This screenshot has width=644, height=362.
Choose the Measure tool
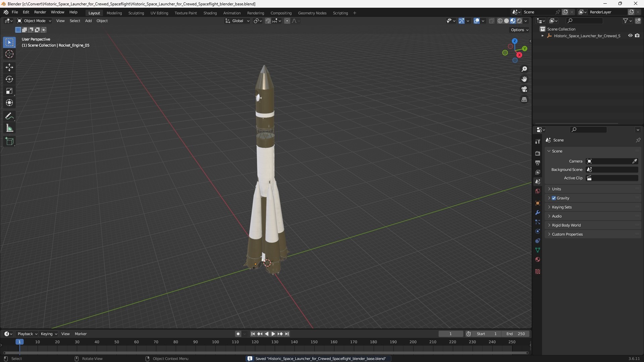point(9,128)
